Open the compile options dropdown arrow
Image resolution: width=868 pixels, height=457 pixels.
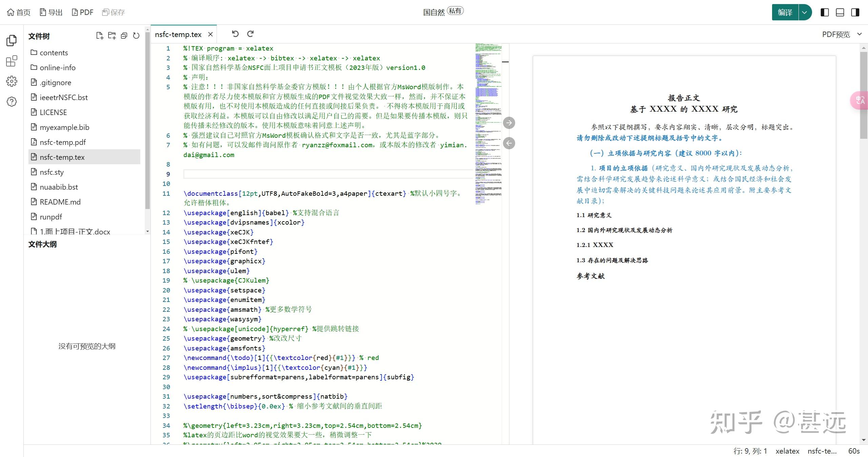tap(805, 13)
